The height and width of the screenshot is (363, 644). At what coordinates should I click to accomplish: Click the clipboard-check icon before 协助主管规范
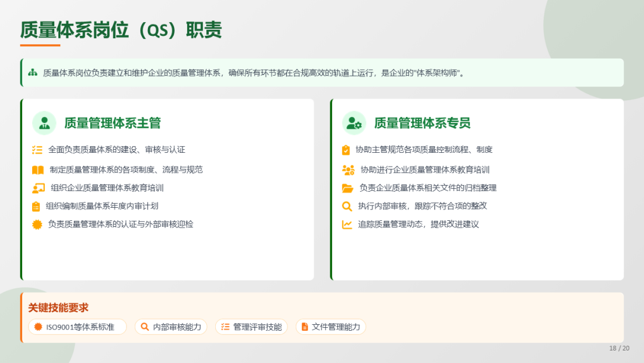coord(346,150)
